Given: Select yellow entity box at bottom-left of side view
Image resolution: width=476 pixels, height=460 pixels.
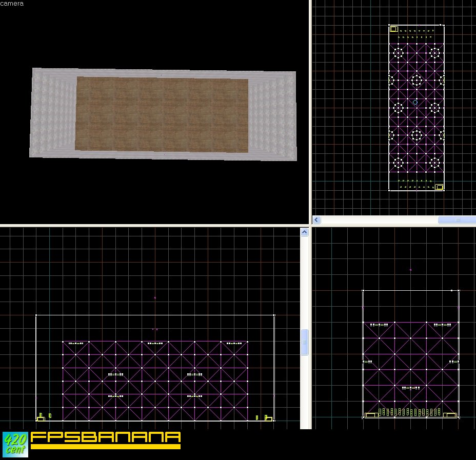Looking at the screenshot, I should pyautogui.click(x=371, y=415).
